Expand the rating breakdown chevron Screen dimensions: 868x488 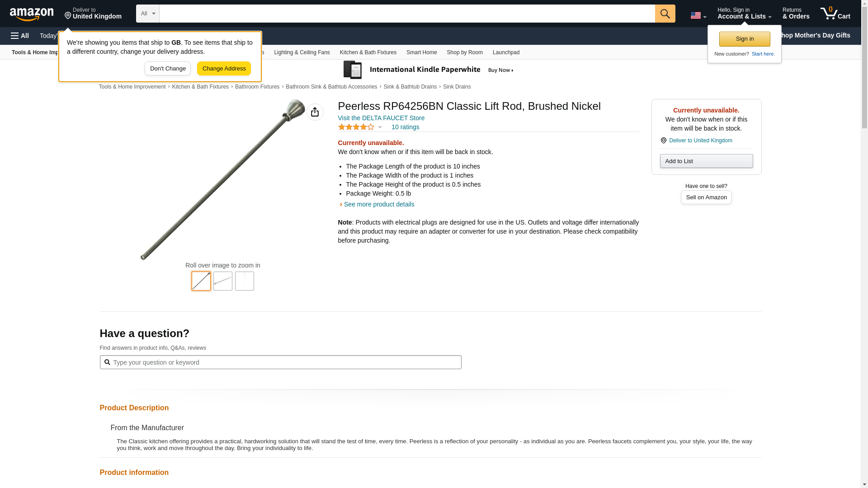tap(380, 127)
